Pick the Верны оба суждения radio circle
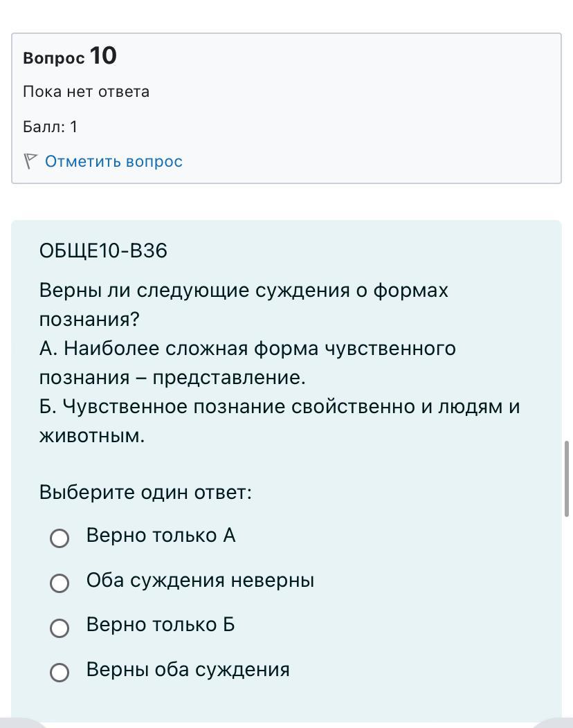Viewport: 573px width, 728px height. click(60, 672)
